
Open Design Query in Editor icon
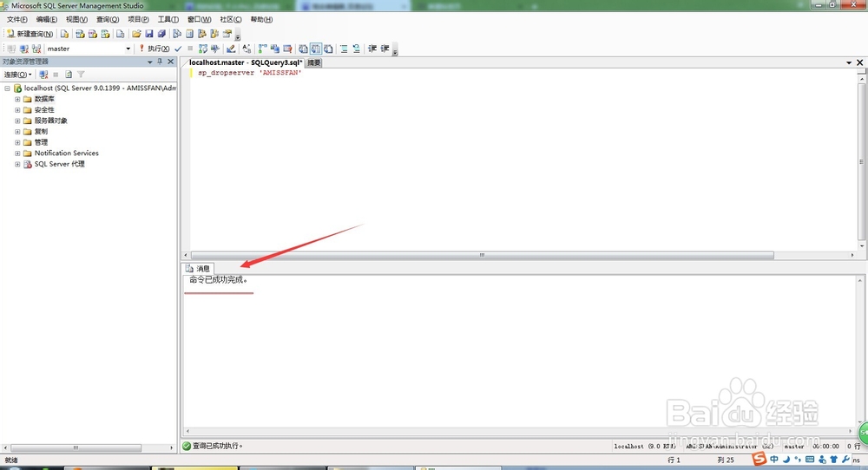(x=231, y=49)
